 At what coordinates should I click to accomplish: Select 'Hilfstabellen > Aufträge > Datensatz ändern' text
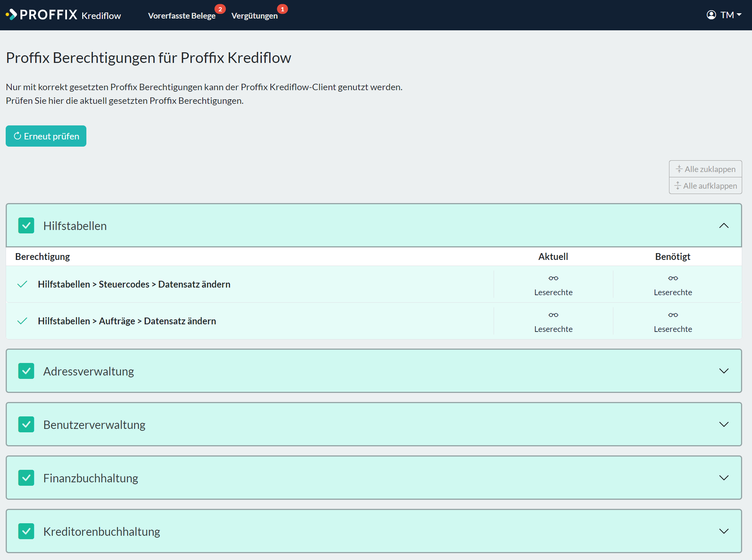click(127, 321)
